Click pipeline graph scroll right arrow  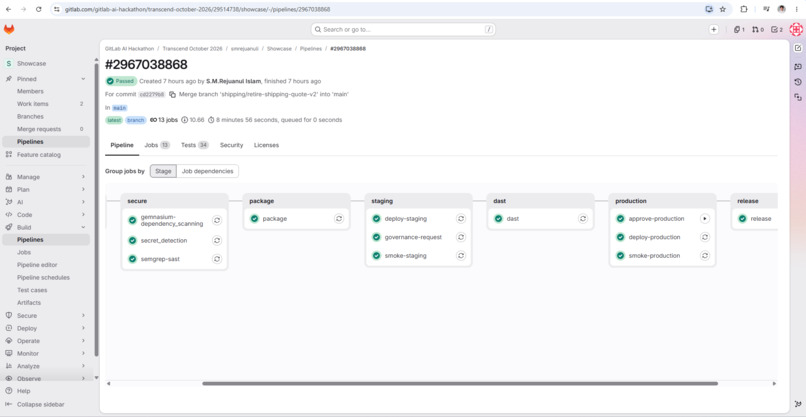pos(774,384)
